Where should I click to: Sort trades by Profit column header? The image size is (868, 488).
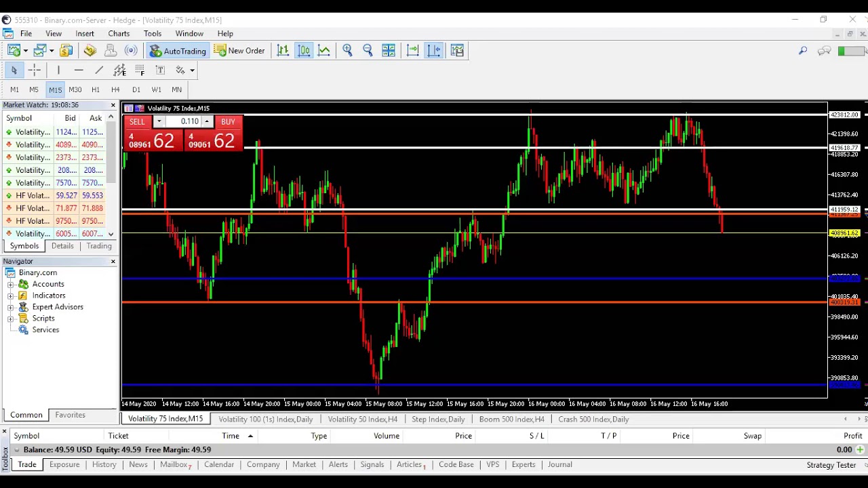point(852,436)
